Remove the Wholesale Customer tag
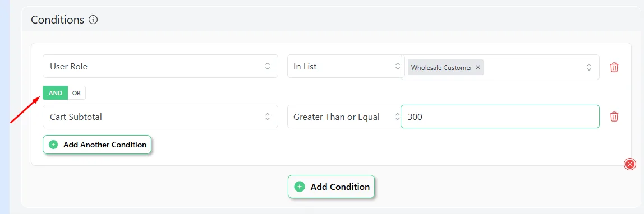 coord(477,68)
